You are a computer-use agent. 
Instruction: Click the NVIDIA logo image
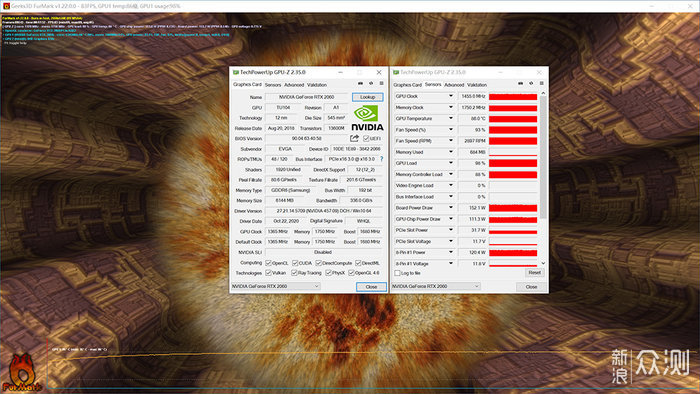367,119
